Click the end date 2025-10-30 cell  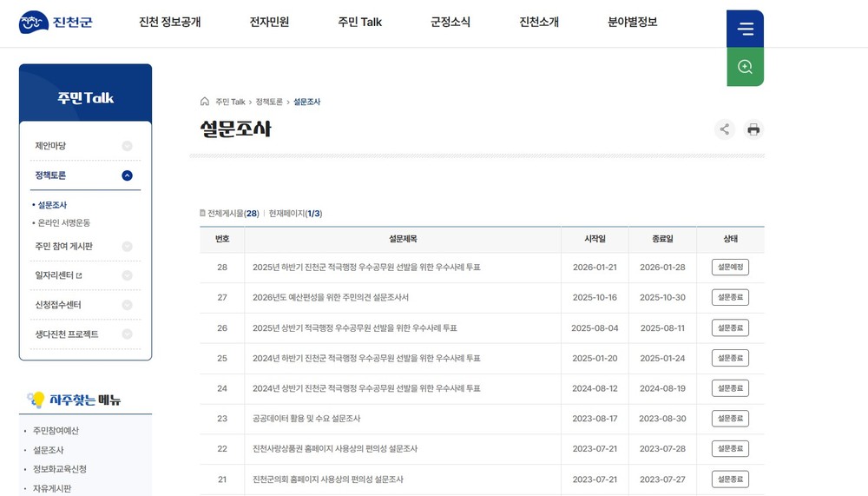click(x=662, y=298)
